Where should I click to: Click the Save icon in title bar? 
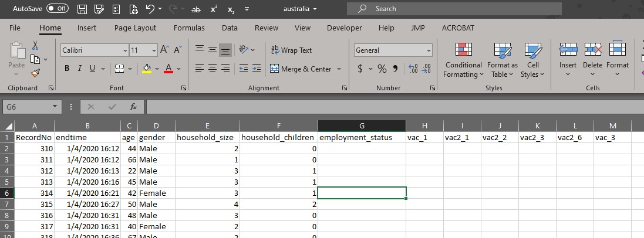[82, 9]
